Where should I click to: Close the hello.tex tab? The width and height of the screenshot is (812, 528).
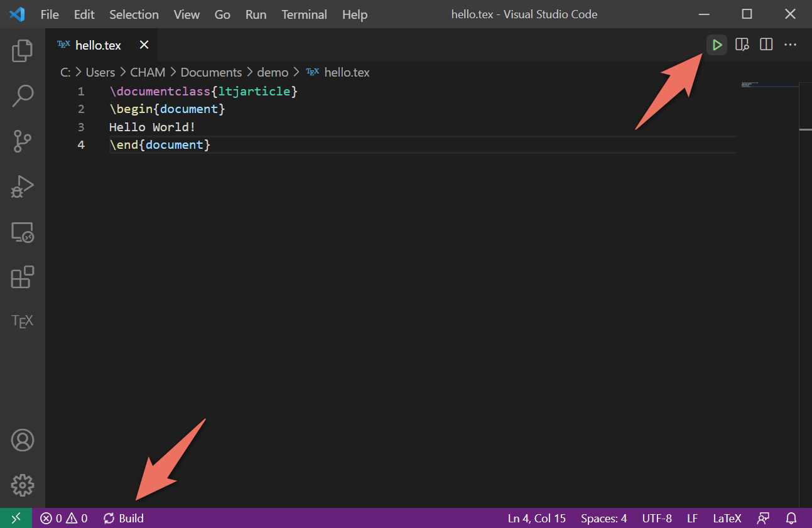point(144,45)
